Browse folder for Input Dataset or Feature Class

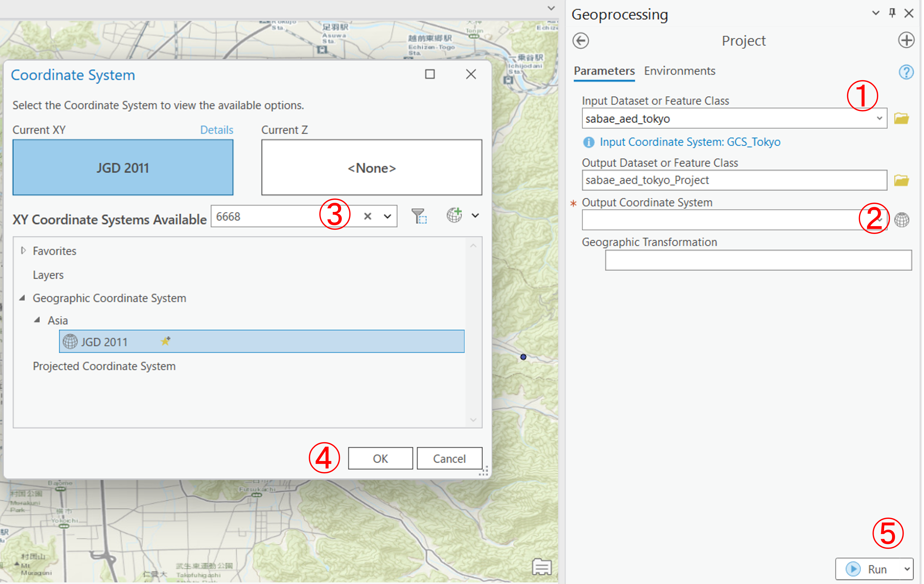pos(901,118)
